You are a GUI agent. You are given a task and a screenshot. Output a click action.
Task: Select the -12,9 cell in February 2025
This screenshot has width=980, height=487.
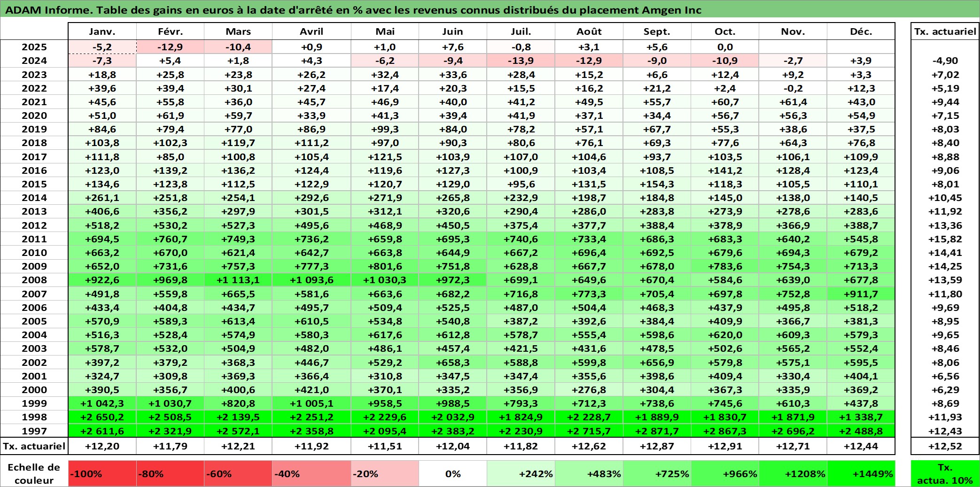tap(170, 47)
